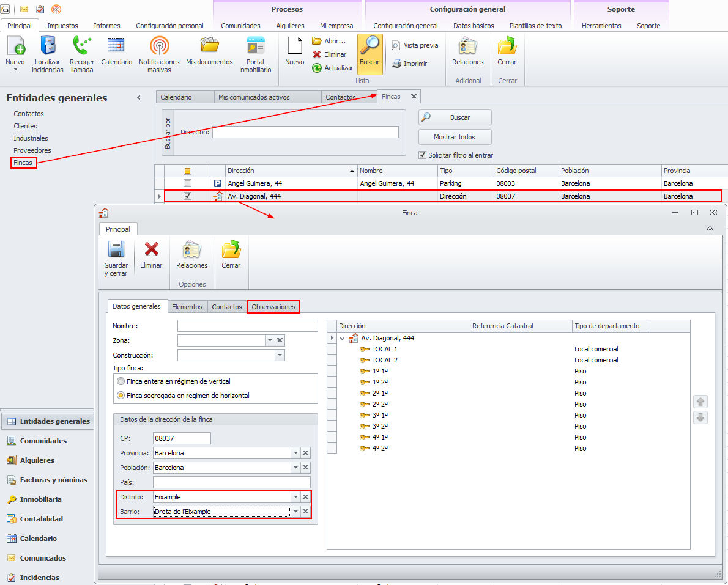728x585 pixels.
Task: Open the Zona dropdown list
Action: click(270, 340)
